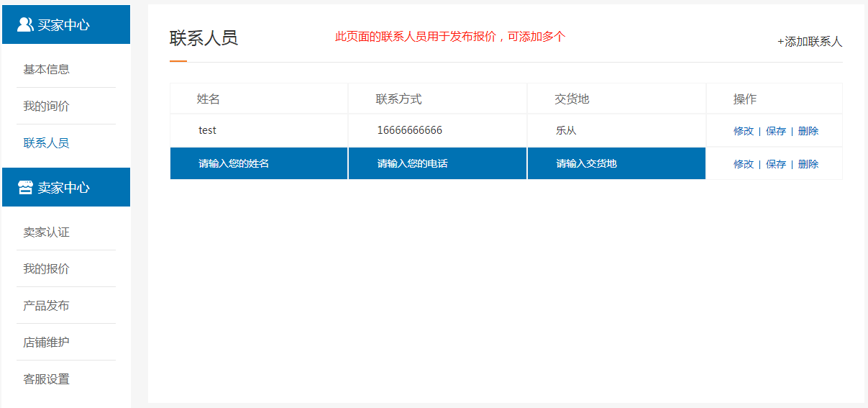Click +添加联系人 to add contact

tap(809, 42)
